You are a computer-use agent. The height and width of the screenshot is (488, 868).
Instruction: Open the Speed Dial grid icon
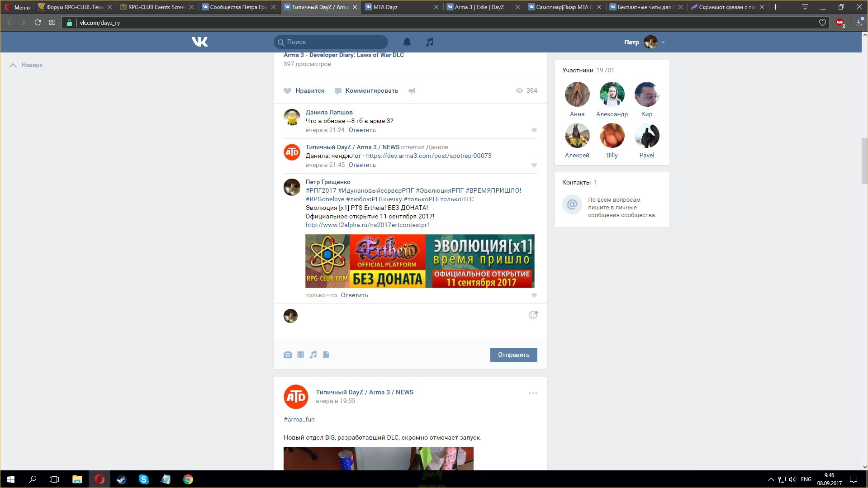tap(52, 23)
